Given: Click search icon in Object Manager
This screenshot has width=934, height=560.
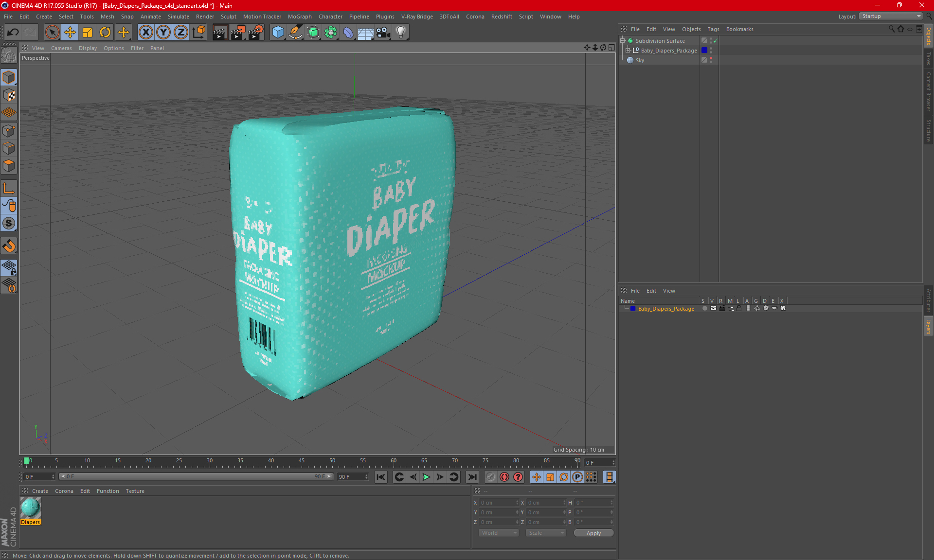Looking at the screenshot, I should point(891,29).
